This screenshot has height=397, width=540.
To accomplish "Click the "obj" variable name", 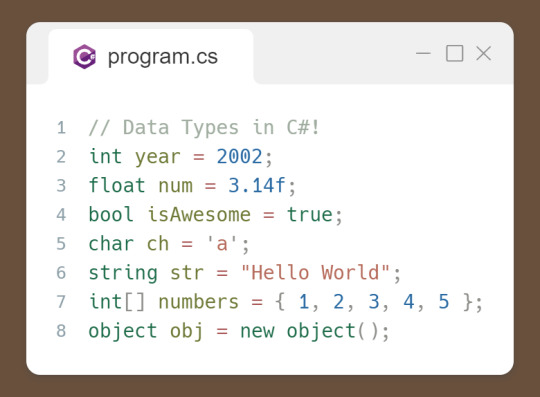I will 186,332.
